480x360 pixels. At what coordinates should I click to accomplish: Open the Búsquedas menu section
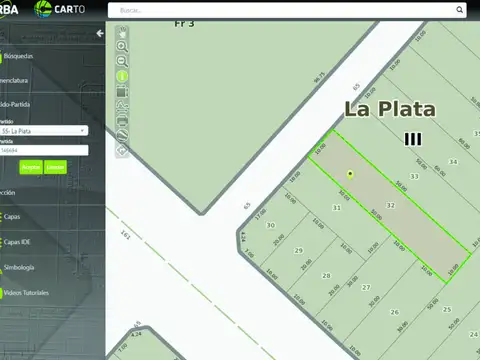click(x=18, y=56)
